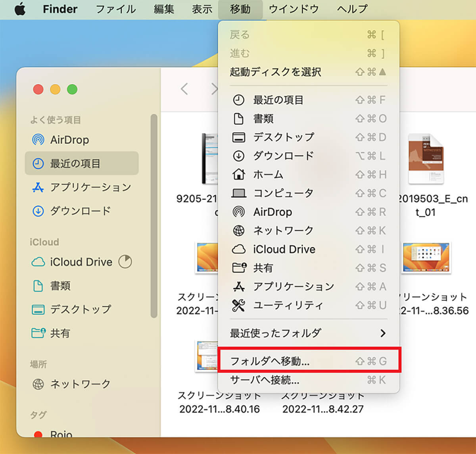Open the ウインドウ menu

click(x=294, y=9)
